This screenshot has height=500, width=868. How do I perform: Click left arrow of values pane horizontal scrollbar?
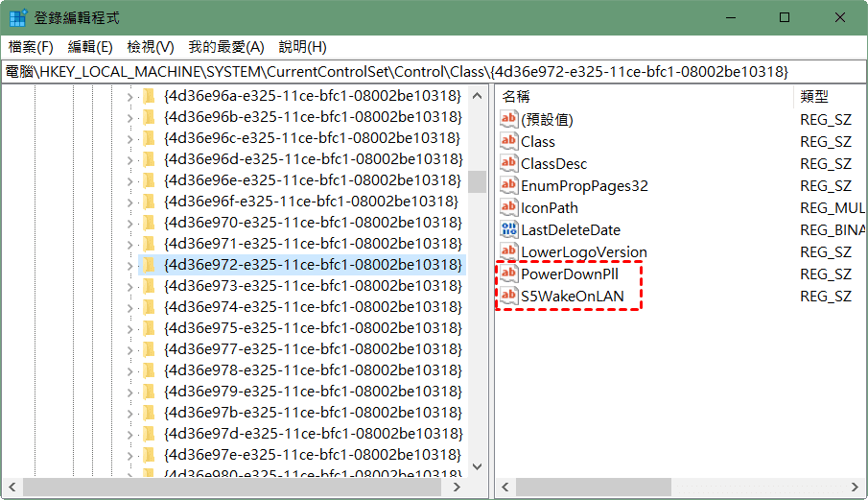(x=505, y=488)
